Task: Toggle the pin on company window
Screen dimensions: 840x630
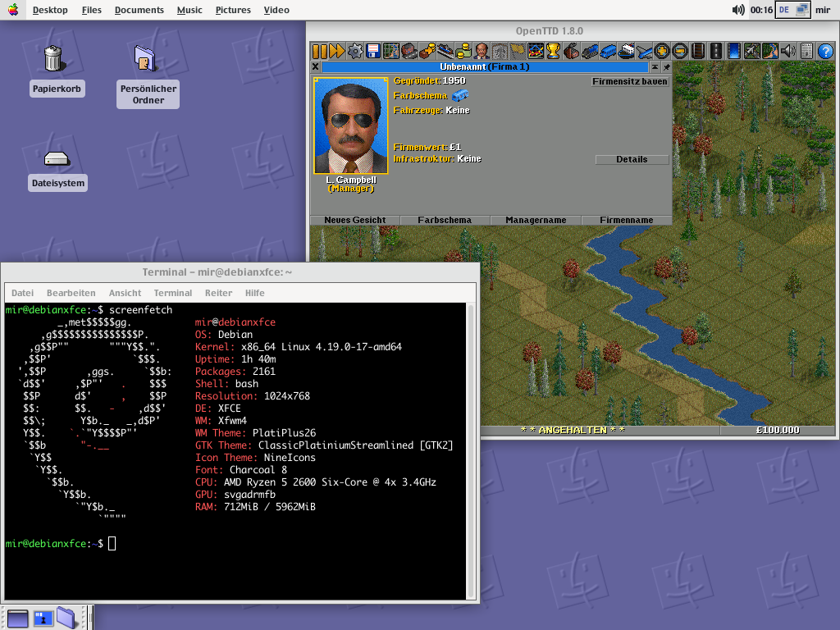Action: coord(666,67)
